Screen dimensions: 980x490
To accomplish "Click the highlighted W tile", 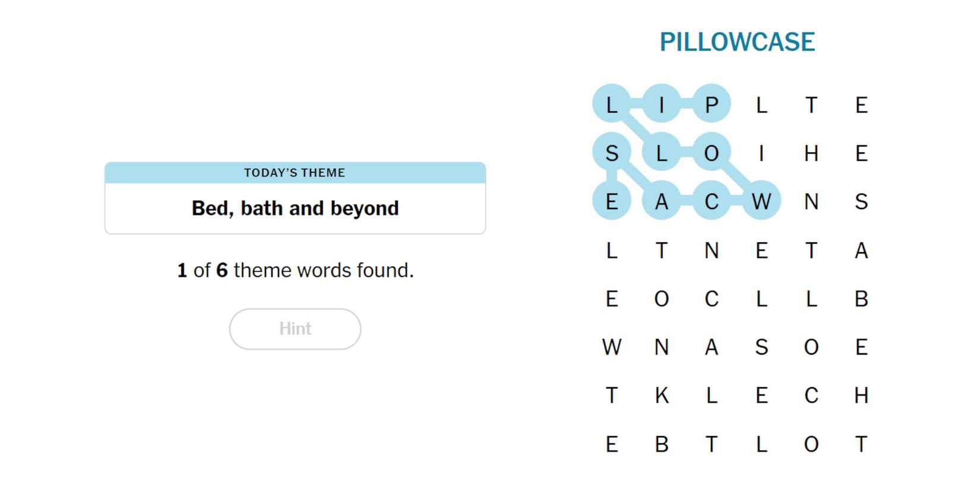I will point(761,201).
